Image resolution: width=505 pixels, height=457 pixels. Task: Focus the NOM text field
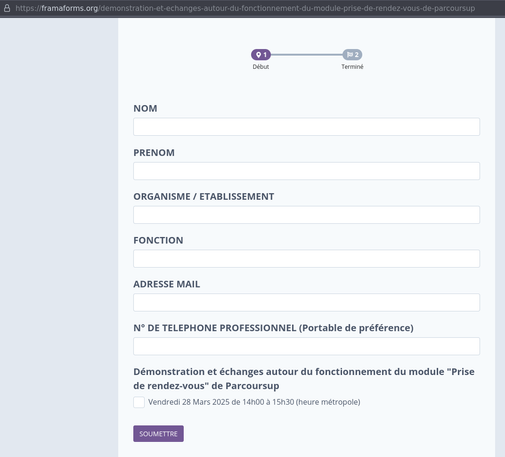[306, 127]
